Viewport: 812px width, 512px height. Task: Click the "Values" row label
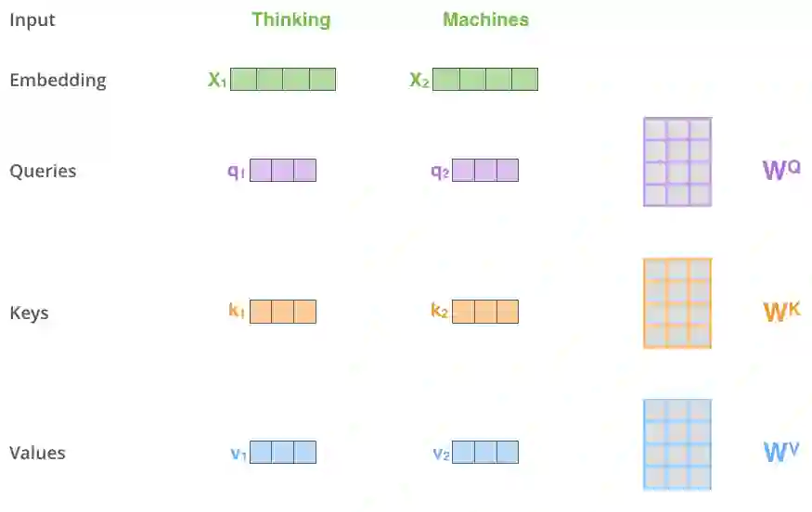pos(37,453)
